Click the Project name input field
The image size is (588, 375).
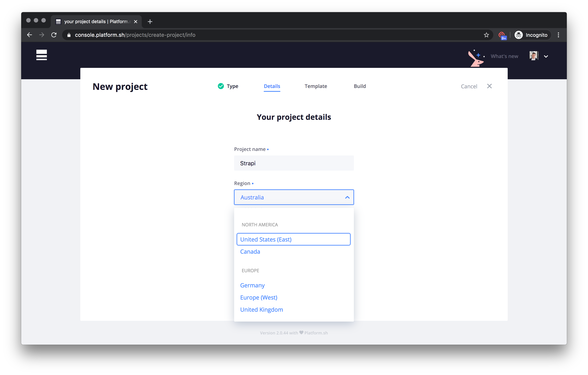(x=294, y=163)
